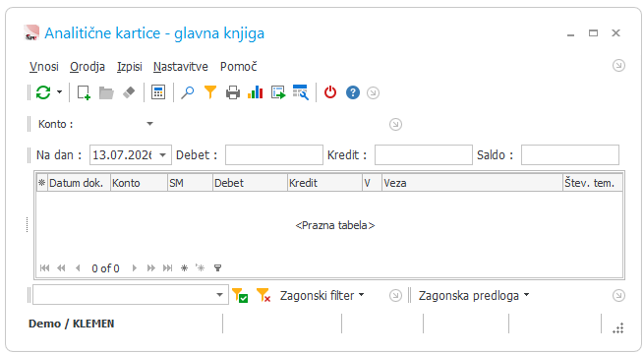Clear filter with the red X funnel icon
Screen dimensions: 644x354
(263, 295)
